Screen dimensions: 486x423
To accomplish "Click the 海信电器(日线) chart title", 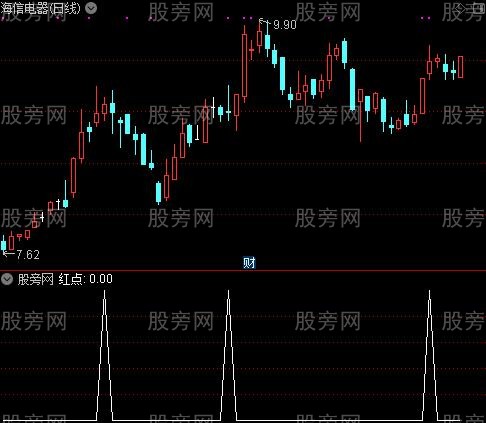I will 40,8.
